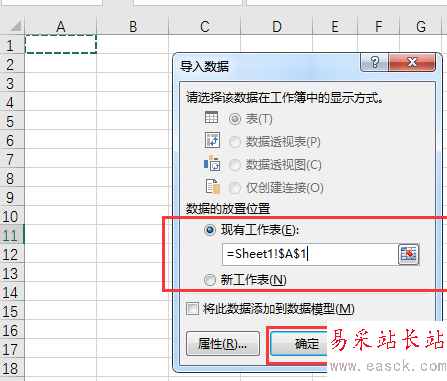Image resolution: width=447 pixels, height=381 pixels.
Task: Choose the 新工作表(N) radio option
Action: tap(210, 280)
